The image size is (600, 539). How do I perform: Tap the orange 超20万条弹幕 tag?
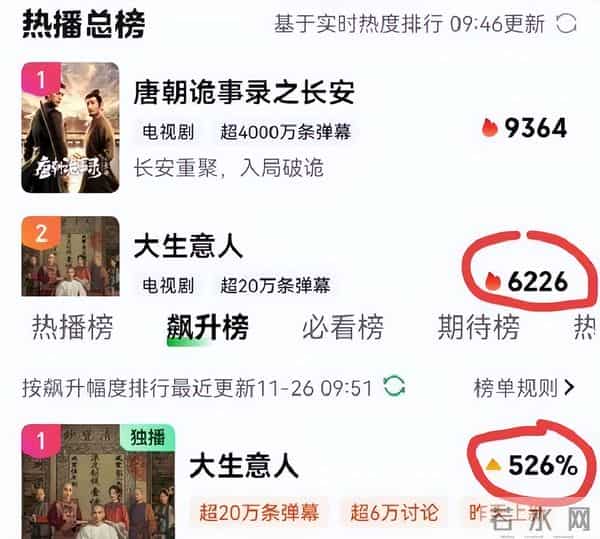[259, 512]
